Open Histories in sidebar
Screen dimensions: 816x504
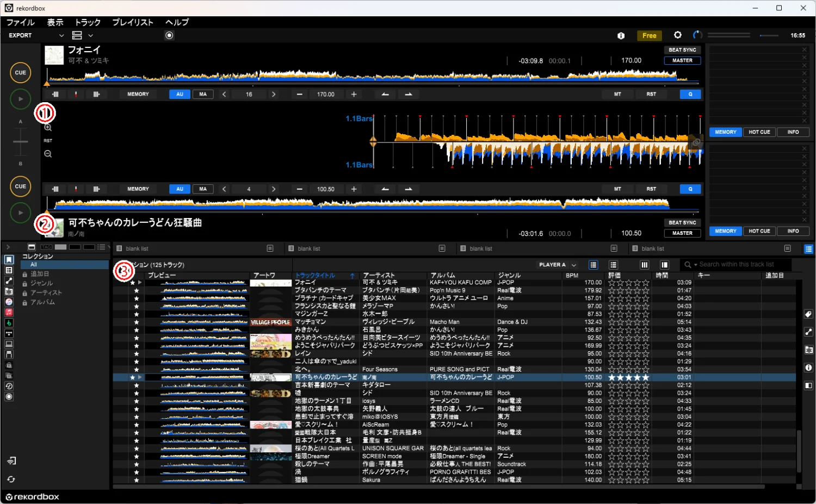click(9, 386)
